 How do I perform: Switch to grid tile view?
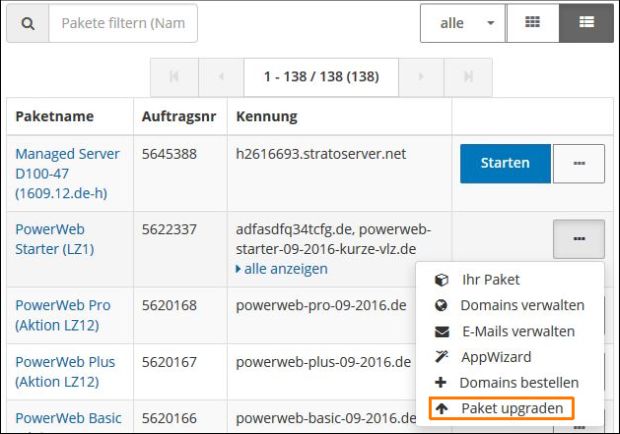[533, 23]
